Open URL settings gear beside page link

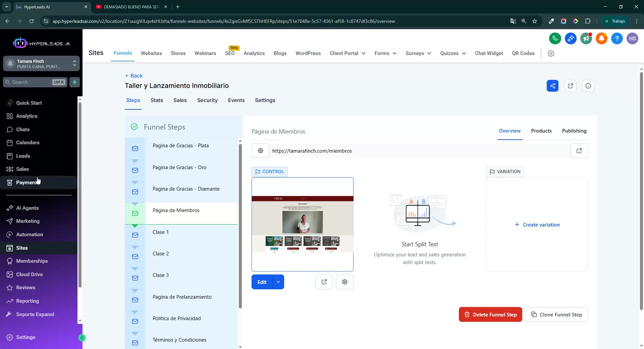point(260,151)
